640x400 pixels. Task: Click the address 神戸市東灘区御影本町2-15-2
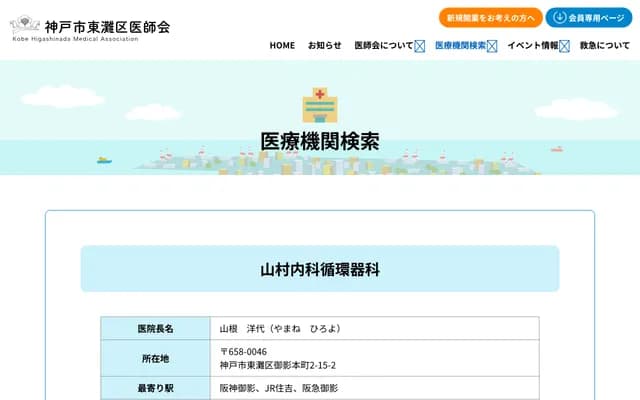[278, 365]
